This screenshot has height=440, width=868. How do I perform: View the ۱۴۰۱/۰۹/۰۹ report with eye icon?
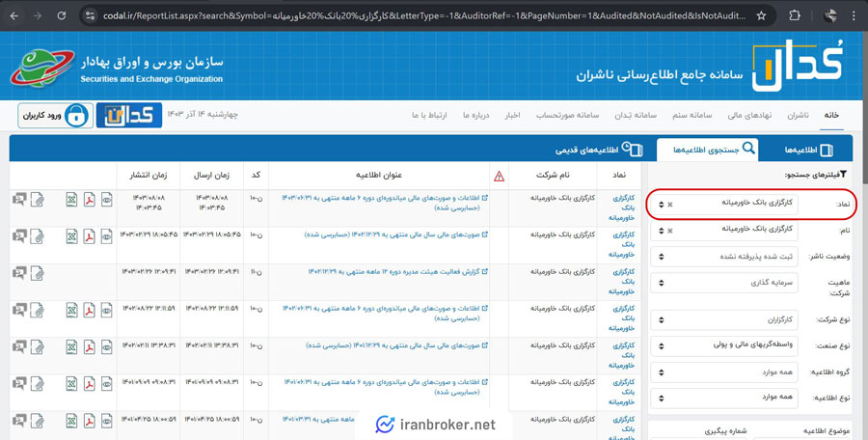pos(107,384)
